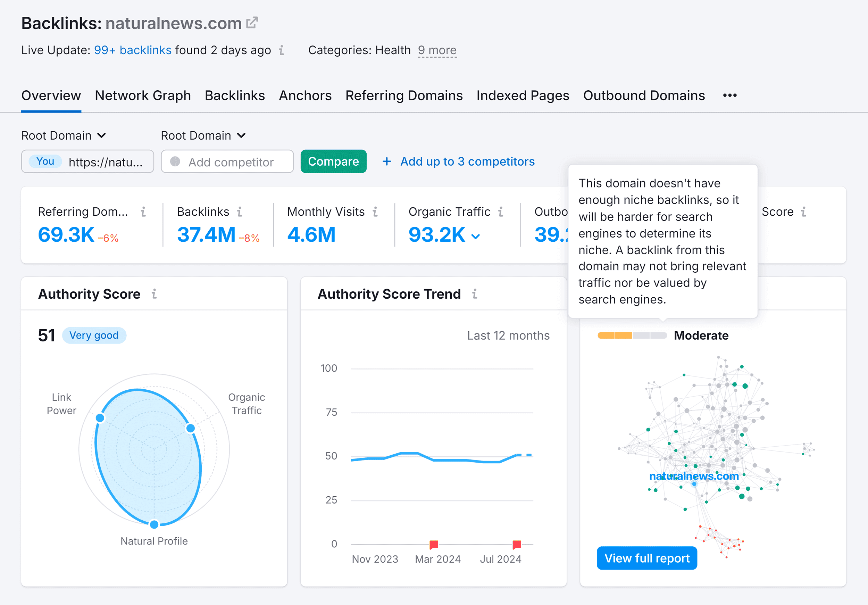Click the You https://natu... domain field
The height and width of the screenshot is (605, 868).
click(x=87, y=161)
